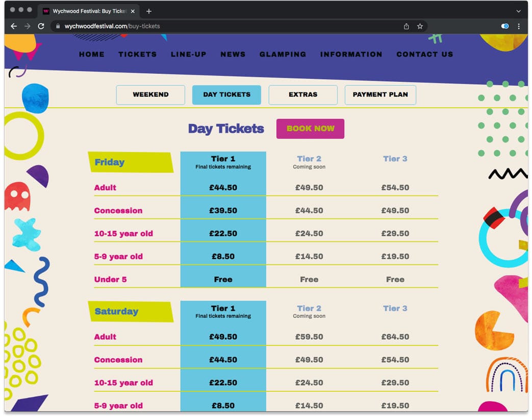Click Friday Adult row label
The width and height of the screenshot is (532, 420).
[105, 188]
